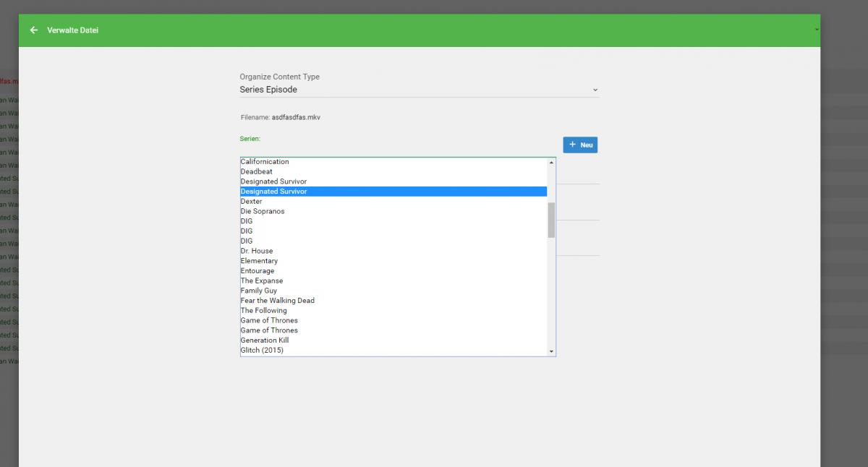This screenshot has width=868, height=467.
Task: Click the filename asdfasdfas.mkv text
Action: [296, 117]
